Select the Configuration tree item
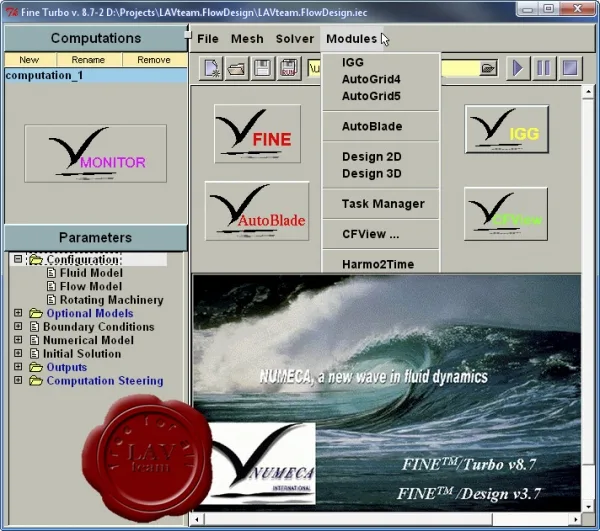 [83, 260]
